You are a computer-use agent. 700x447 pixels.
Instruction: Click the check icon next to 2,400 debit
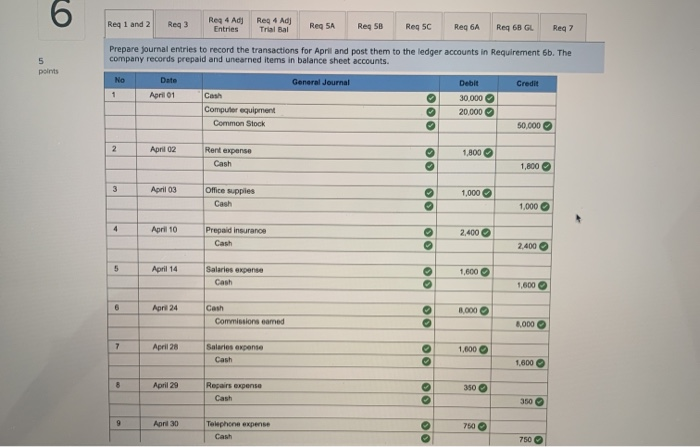(486, 233)
